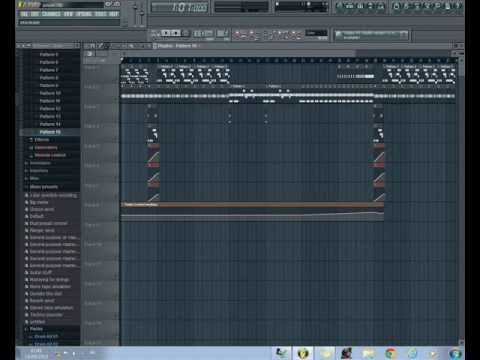Select Pattern 9 in the browser
The image size is (480, 360).
coord(49,85)
